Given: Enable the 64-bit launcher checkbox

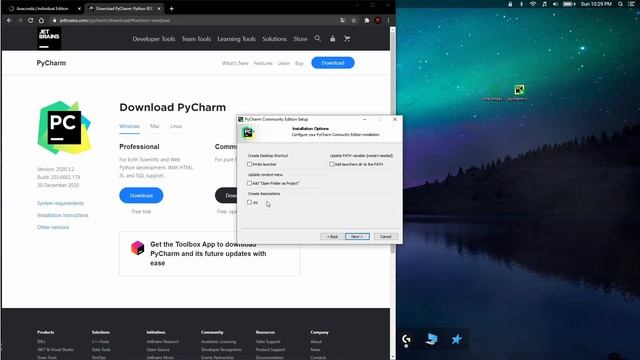Looking at the screenshot, I should click(249, 164).
